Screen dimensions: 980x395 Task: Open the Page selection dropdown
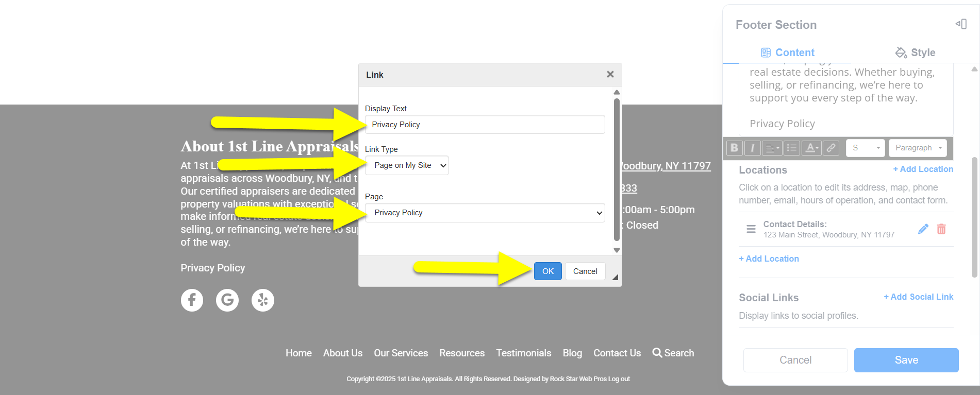click(485, 213)
